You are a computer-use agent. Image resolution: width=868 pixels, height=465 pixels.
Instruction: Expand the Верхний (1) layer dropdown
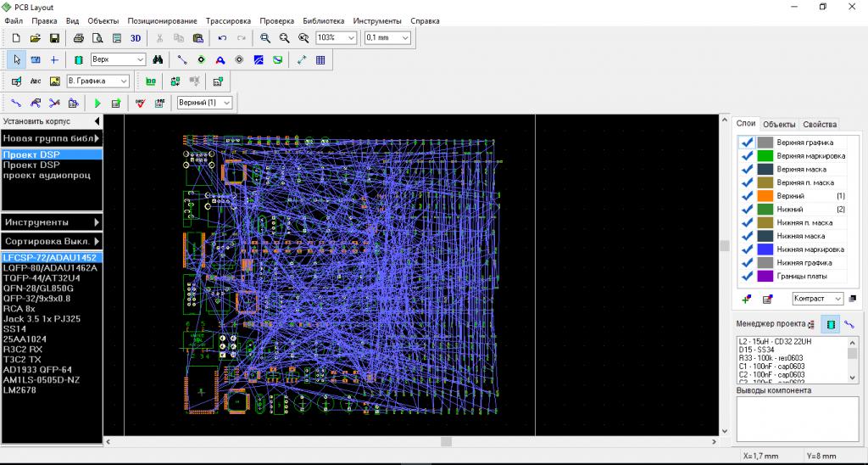click(x=225, y=103)
